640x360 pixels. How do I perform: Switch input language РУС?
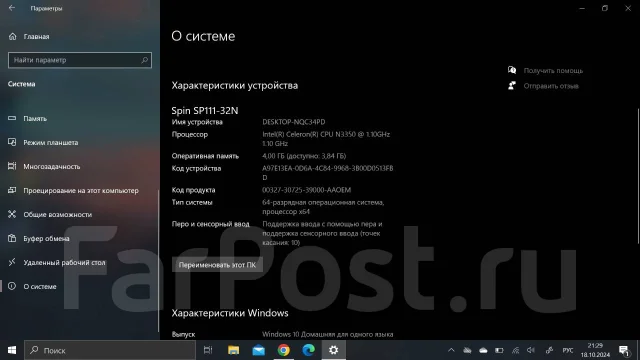(x=567, y=350)
